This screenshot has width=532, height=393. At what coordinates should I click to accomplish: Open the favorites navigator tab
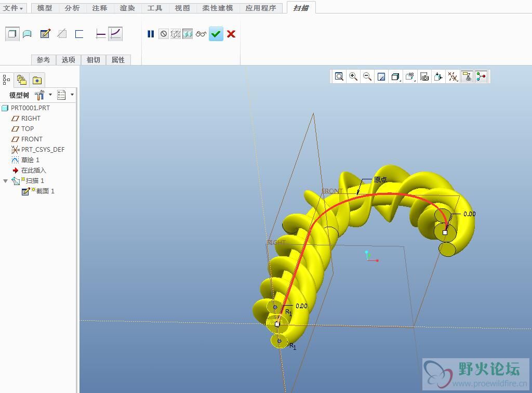click(37, 80)
